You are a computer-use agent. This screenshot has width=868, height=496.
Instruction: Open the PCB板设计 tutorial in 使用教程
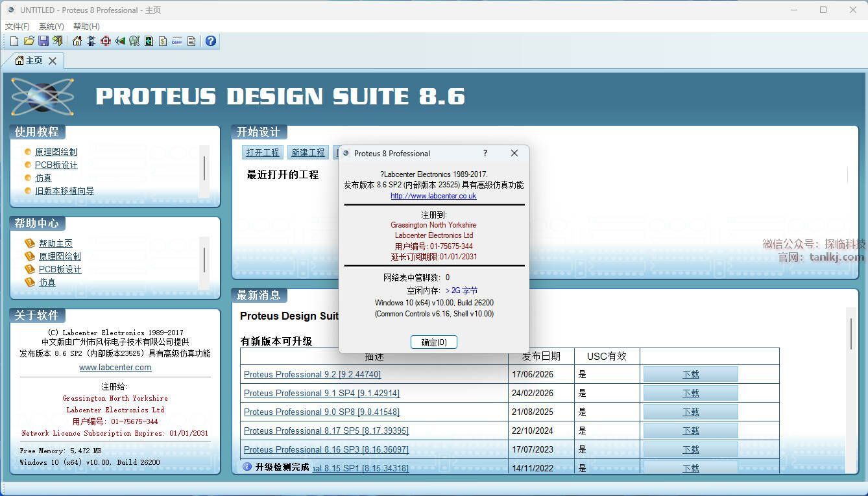56,165
